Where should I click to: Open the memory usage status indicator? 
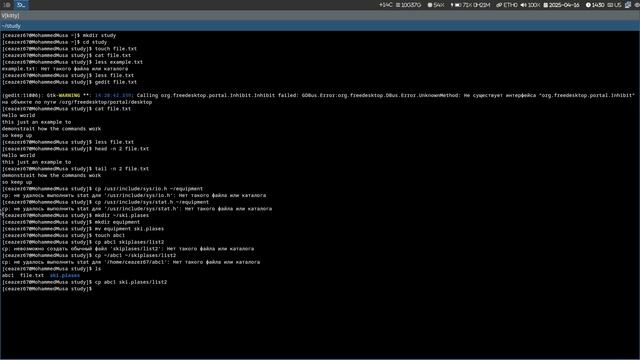[x=408, y=5]
